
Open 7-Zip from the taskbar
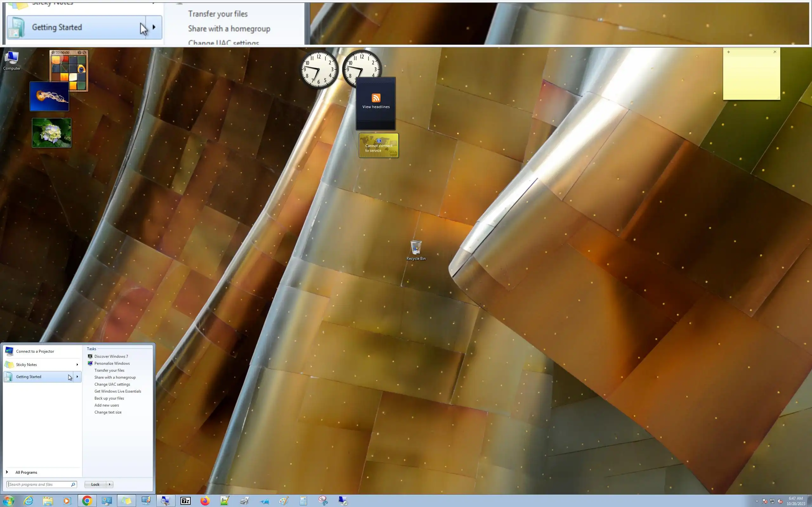tap(186, 501)
